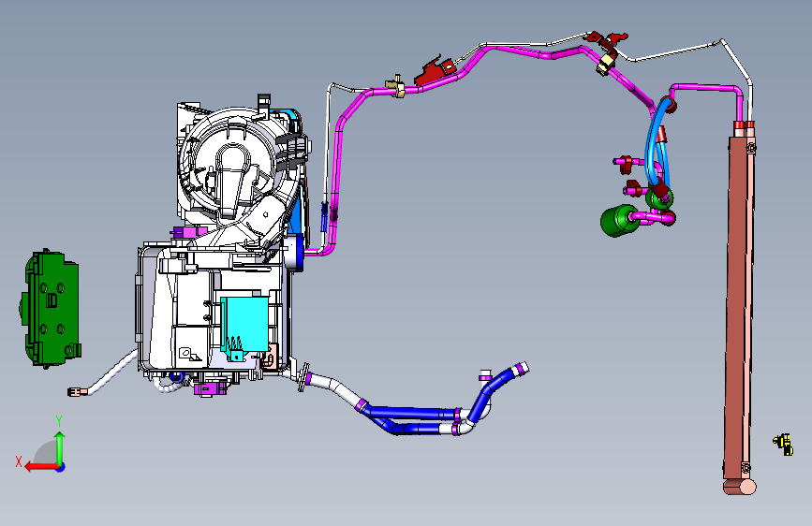Click the X axis red arrow

coord(39,466)
